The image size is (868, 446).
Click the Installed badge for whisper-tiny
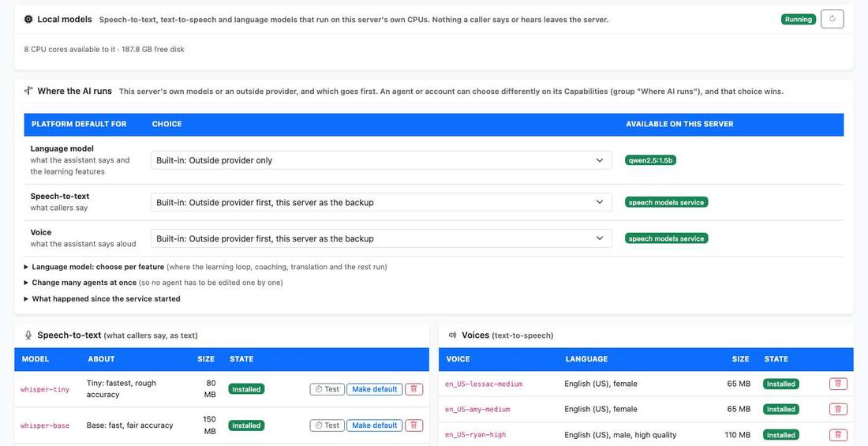246,389
